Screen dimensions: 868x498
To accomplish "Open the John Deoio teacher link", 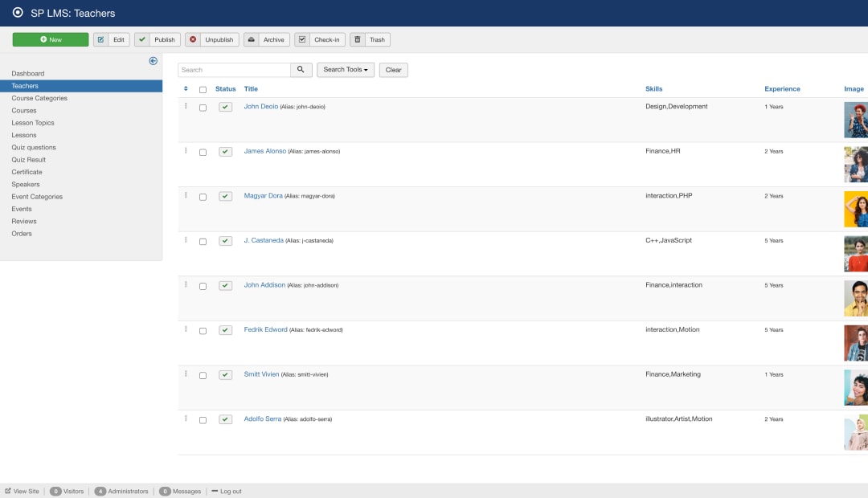I will pos(262,106).
